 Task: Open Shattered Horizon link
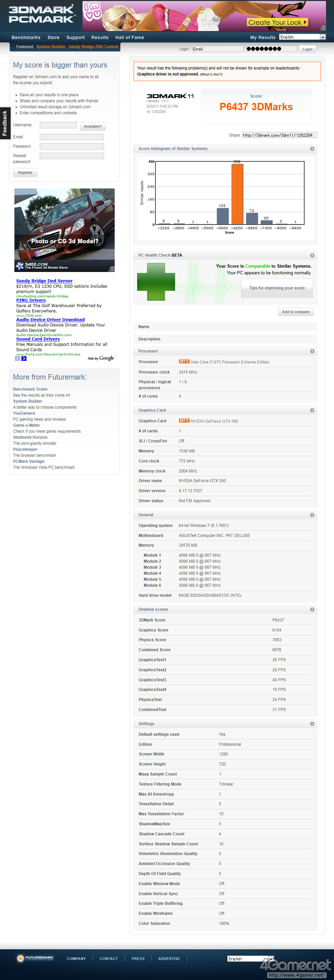point(30,437)
